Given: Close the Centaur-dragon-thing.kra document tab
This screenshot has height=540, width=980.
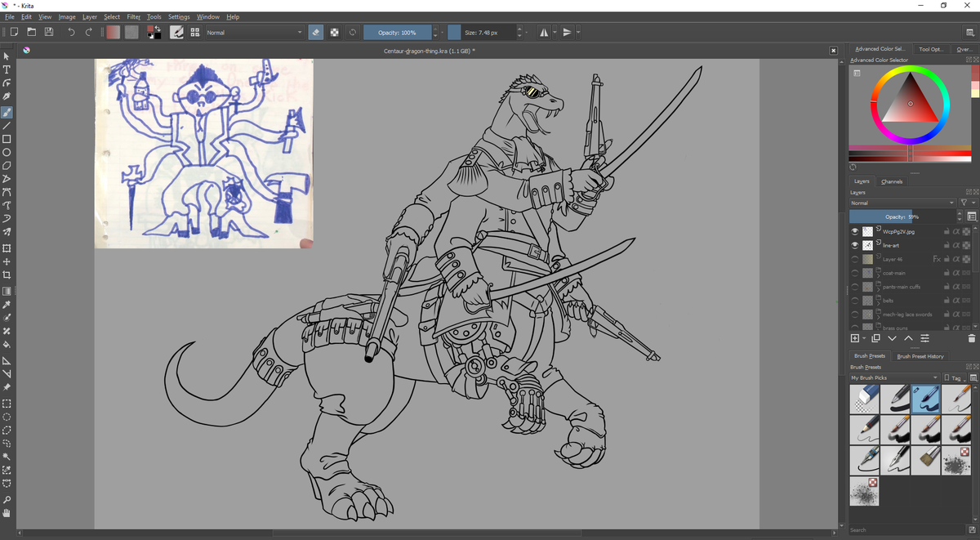Looking at the screenshot, I should click(834, 51).
